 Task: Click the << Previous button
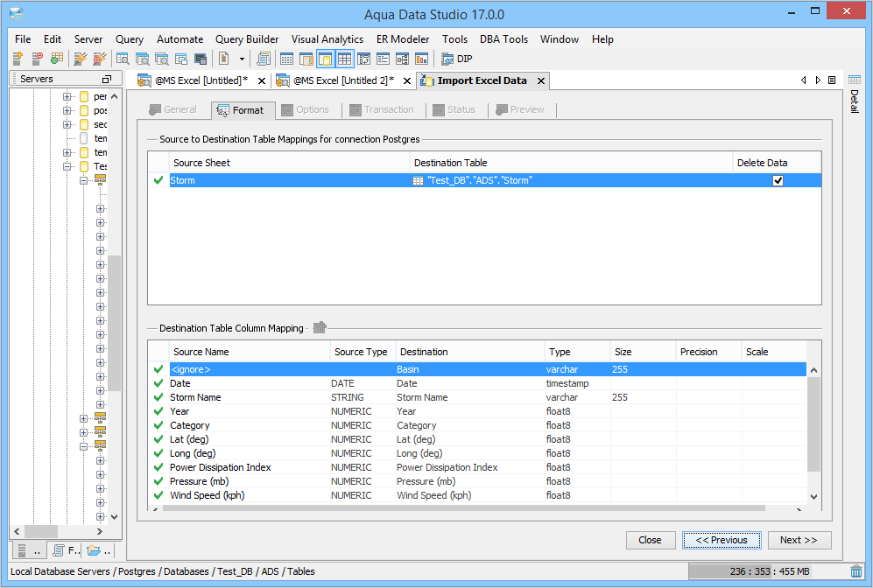(x=721, y=540)
